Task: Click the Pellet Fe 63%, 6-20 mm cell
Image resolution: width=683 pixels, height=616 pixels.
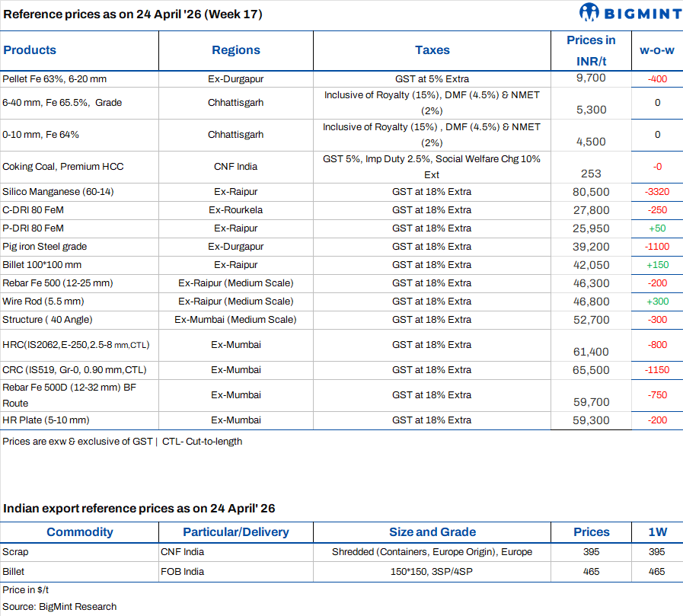Action: 43,78
